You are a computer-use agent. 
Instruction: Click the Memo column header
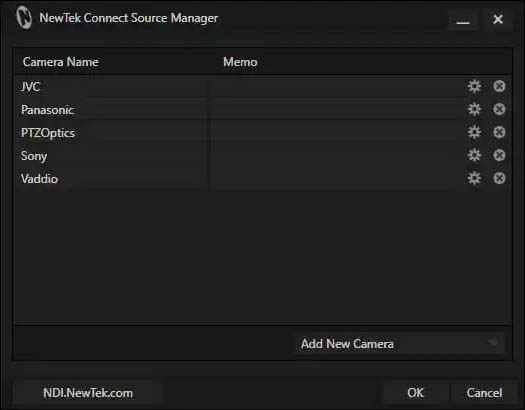(x=240, y=62)
